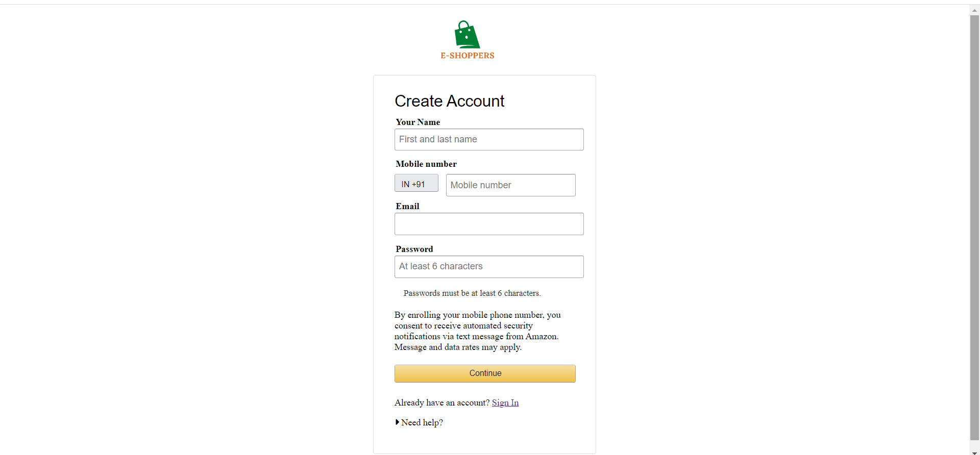Click the Mobile number field label
980x455 pixels.
click(x=426, y=164)
